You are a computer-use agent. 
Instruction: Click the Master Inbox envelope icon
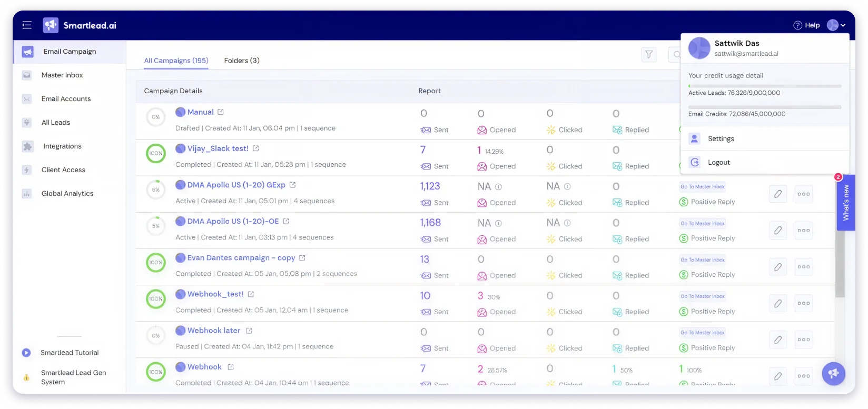coord(27,75)
